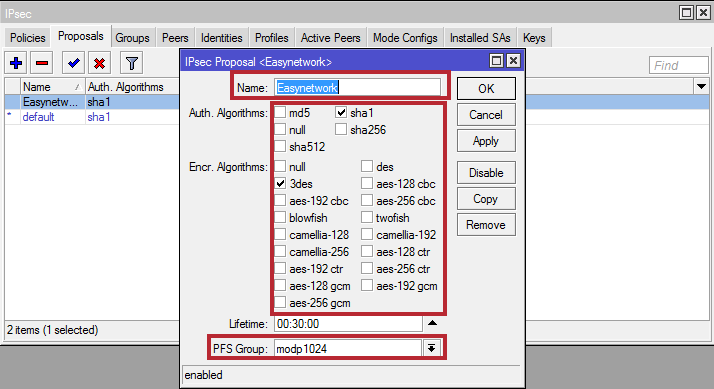Click the blue checkmark enable icon
Image resolution: width=714 pixels, height=389 pixels.
click(73, 63)
